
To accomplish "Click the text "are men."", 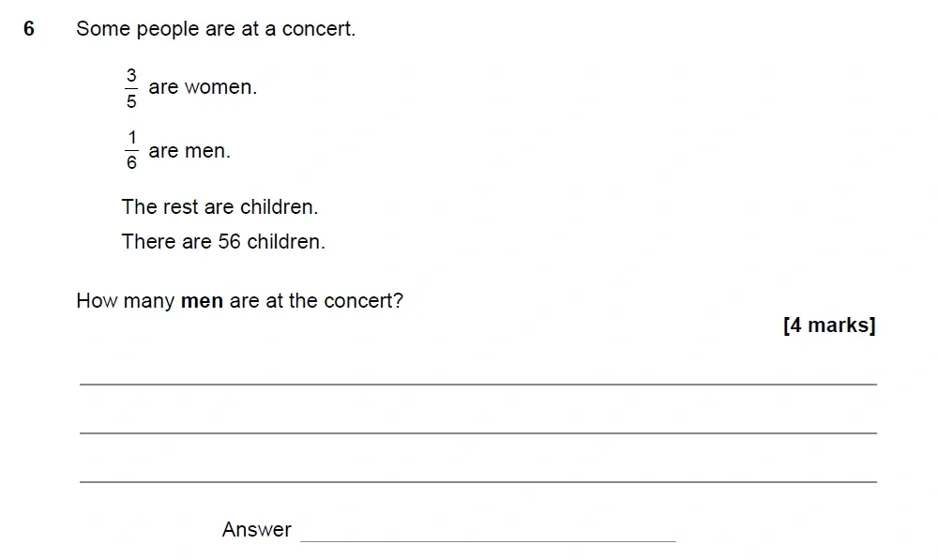I will pos(189,151).
